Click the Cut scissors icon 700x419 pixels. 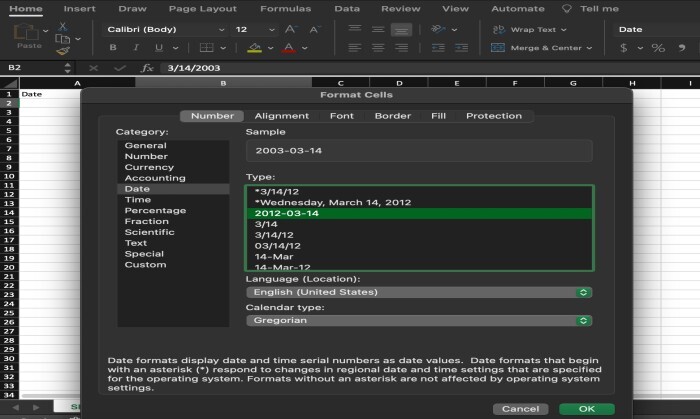click(63, 27)
